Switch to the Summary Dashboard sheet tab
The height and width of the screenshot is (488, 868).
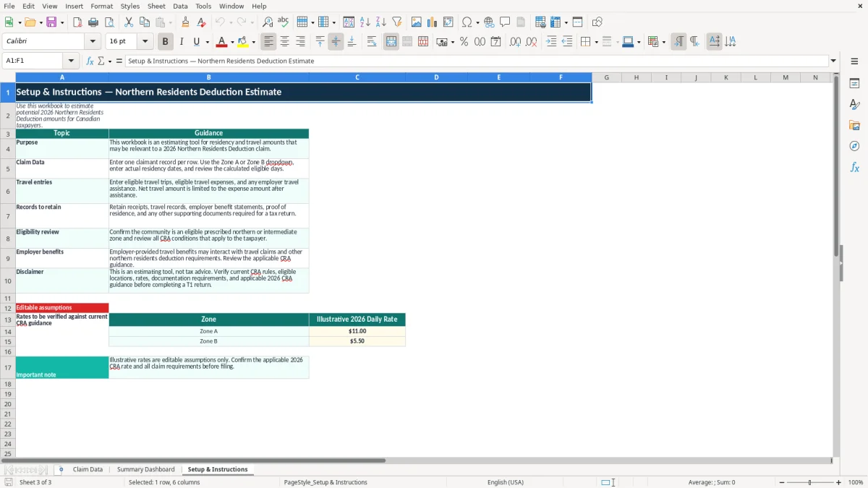click(145, 469)
